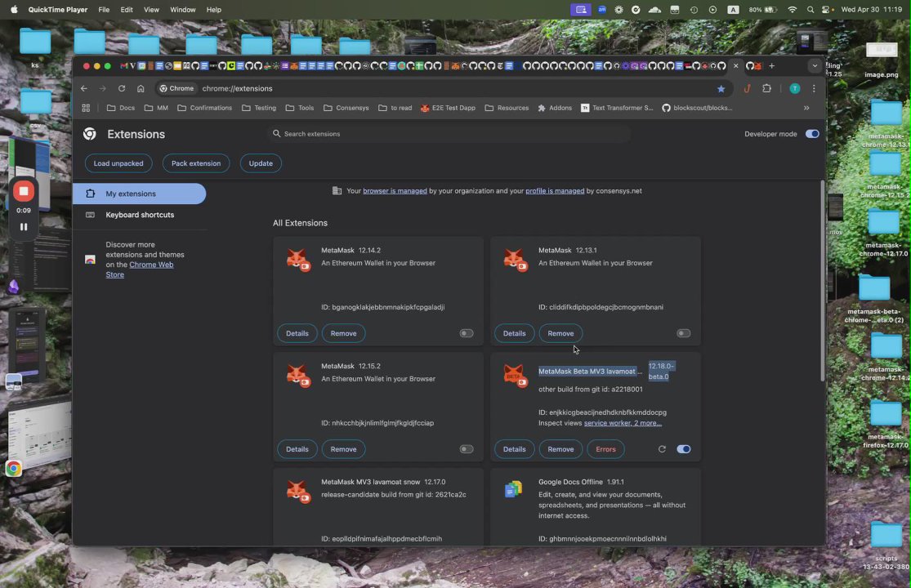Open the Extensions puzzle icon in toolbar
The image size is (911, 588).
[x=767, y=89]
